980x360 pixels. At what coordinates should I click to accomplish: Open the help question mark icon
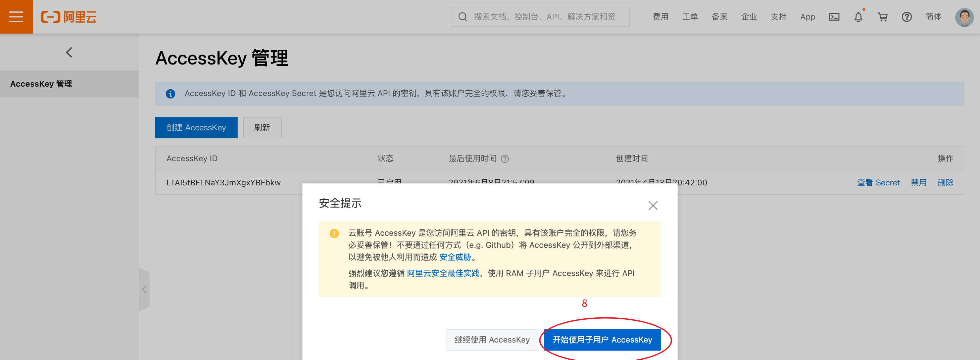click(906, 17)
